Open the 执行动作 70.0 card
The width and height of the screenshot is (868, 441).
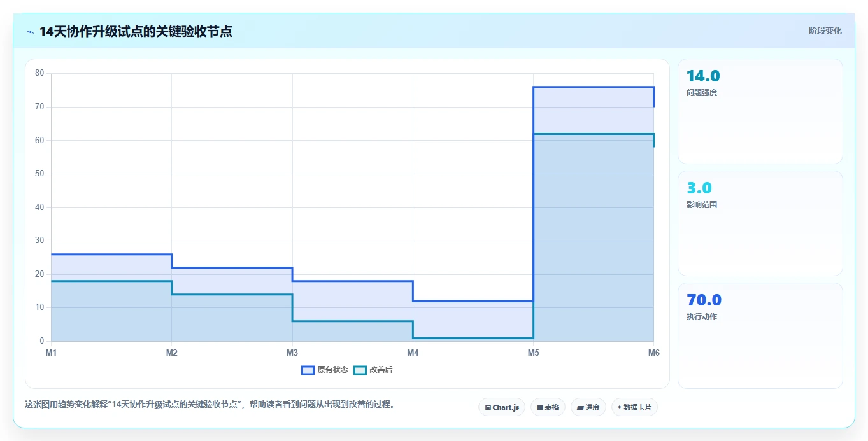[x=760, y=335]
